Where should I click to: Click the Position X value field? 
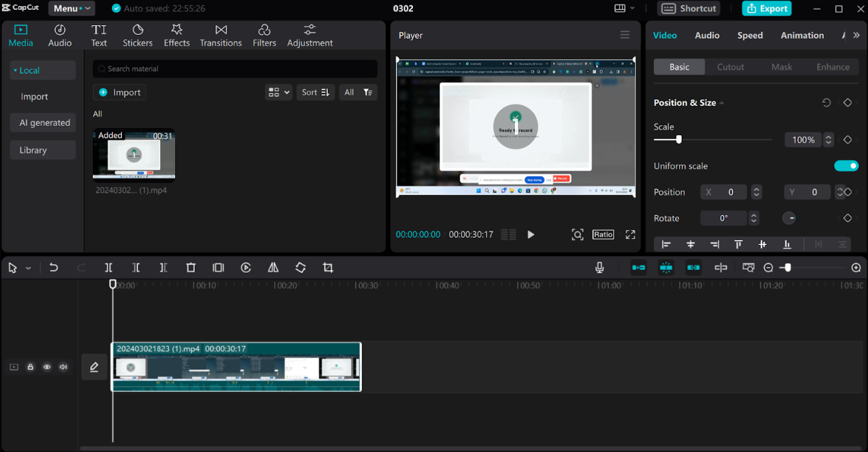point(724,192)
